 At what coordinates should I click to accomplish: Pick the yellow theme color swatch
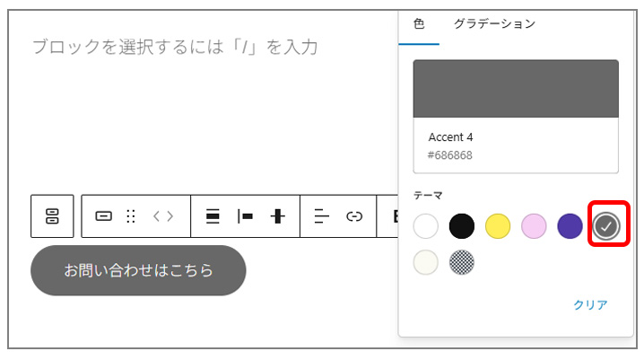click(x=498, y=226)
